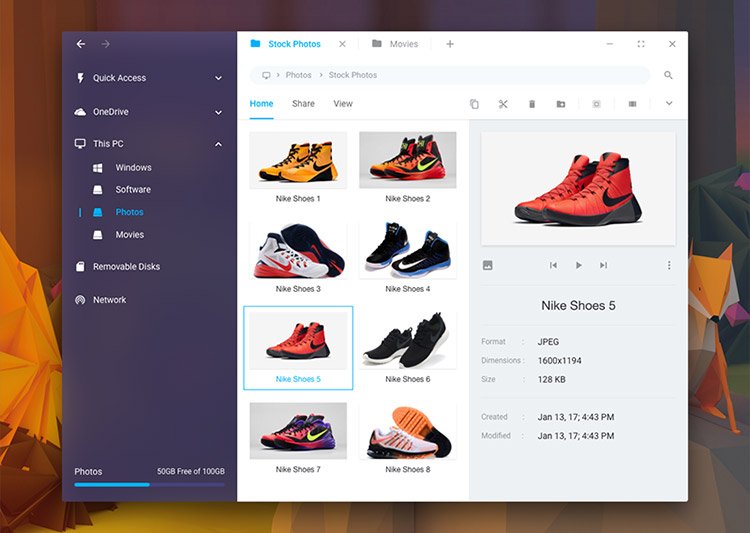The image size is (750, 533).
Task: Open the Home ribbon tab
Action: [x=262, y=103]
